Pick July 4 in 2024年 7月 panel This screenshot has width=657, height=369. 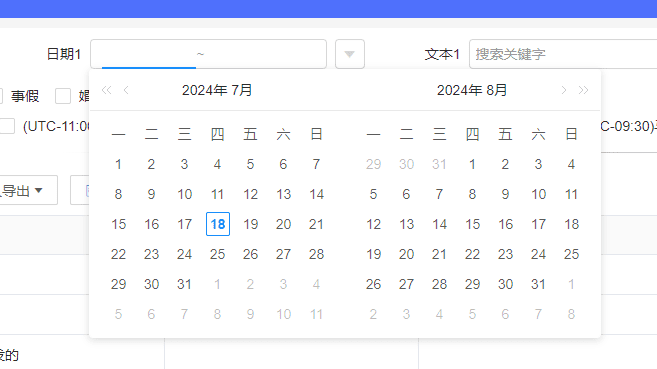coord(217,164)
